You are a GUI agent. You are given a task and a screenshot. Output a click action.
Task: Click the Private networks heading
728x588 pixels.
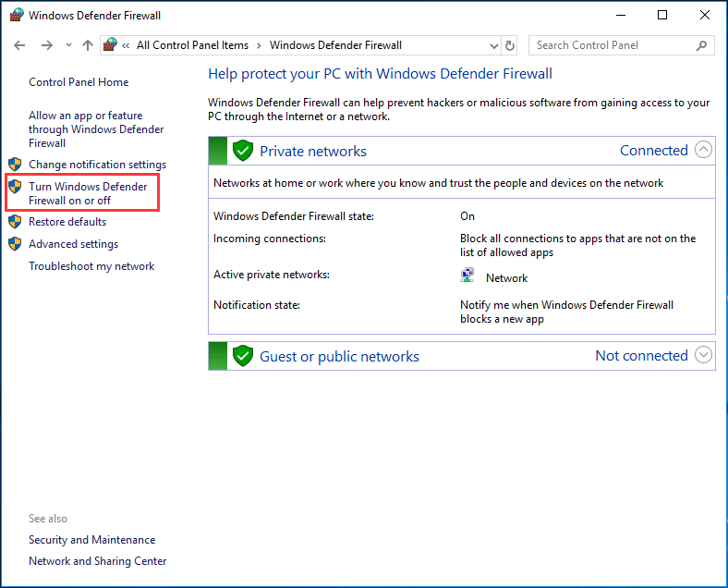(x=313, y=151)
